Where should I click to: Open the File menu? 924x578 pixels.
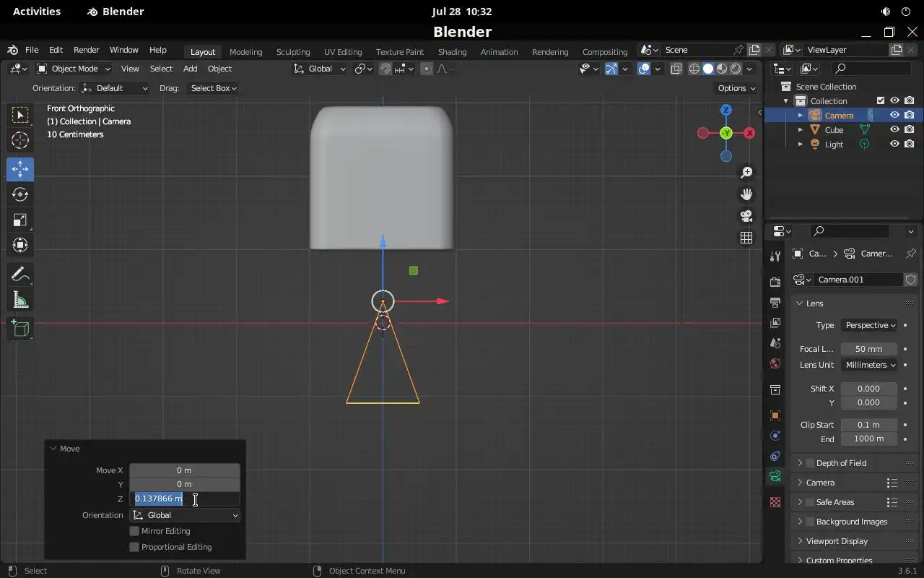click(32, 50)
